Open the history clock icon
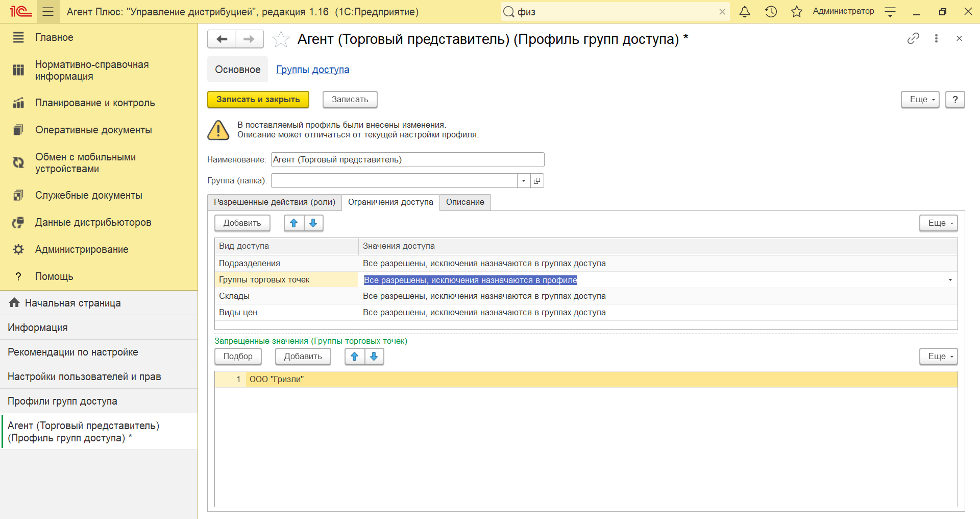 [771, 12]
